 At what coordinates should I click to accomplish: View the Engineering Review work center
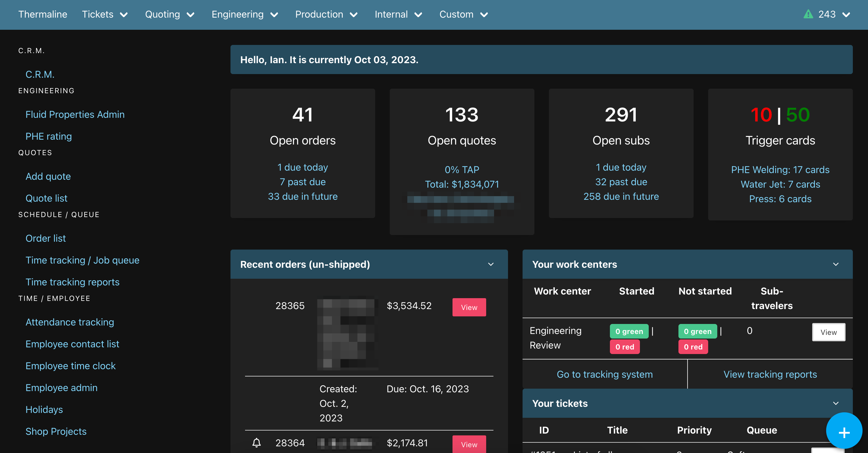click(828, 332)
